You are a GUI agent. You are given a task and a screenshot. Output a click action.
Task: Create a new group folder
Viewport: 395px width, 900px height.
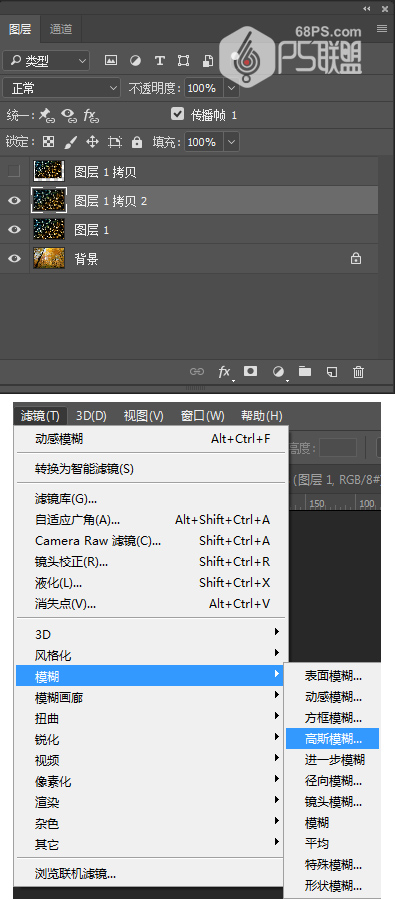pos(305,371)
